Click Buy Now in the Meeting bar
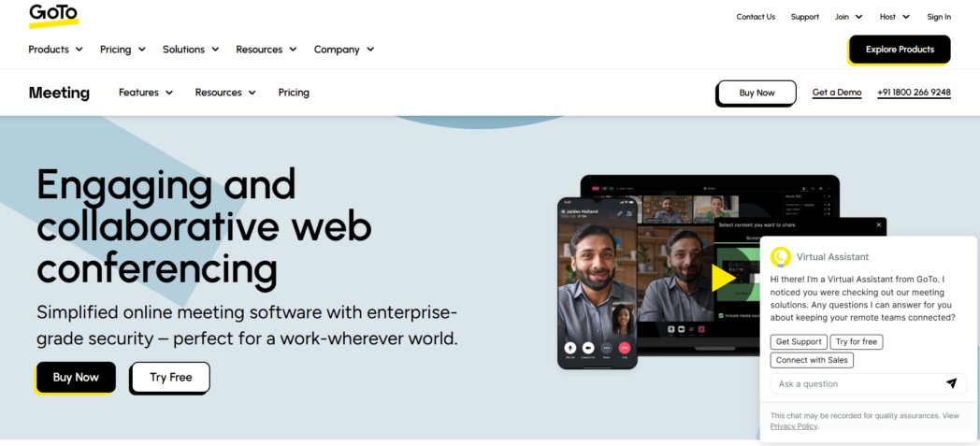This screenshot has width=980, height=446. pyautogui.click(x=757, y=93)
